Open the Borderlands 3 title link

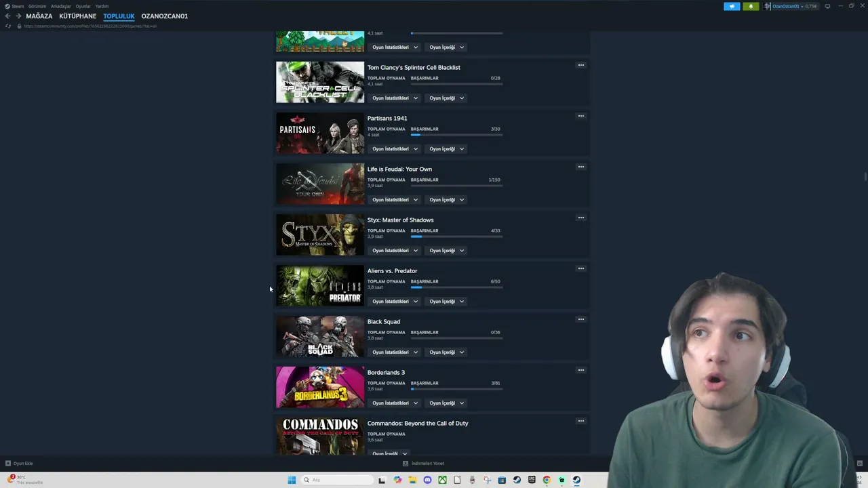(386, 372)
